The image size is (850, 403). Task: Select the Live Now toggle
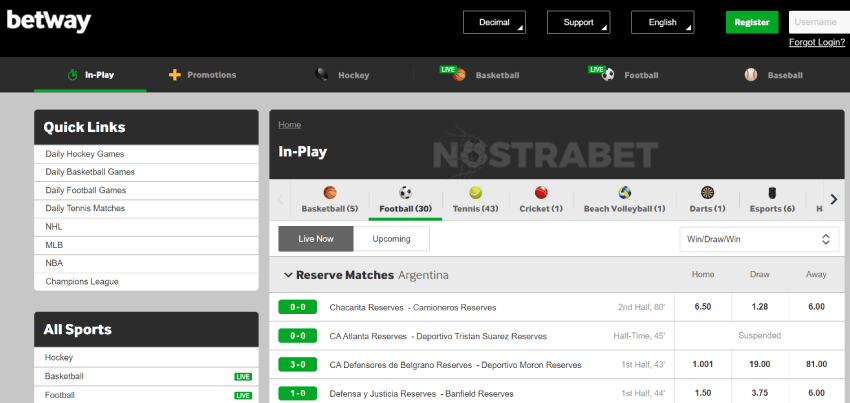[x=315, y=239]
